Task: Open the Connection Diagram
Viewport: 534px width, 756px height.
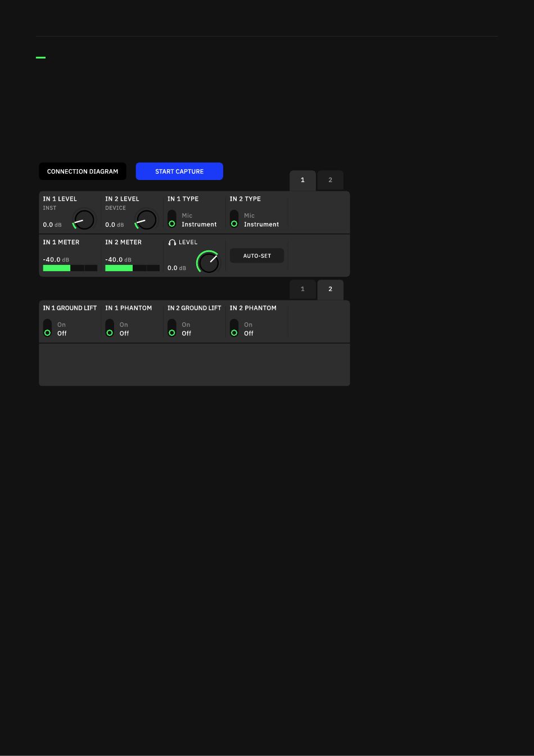Action: tap(83, 172)
